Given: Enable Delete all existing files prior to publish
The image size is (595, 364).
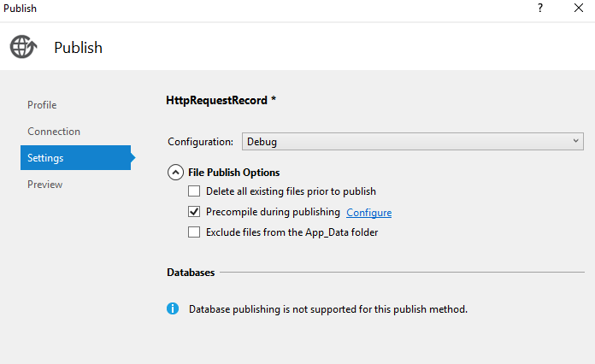Looking at the screenshot, I should [194, 191].
